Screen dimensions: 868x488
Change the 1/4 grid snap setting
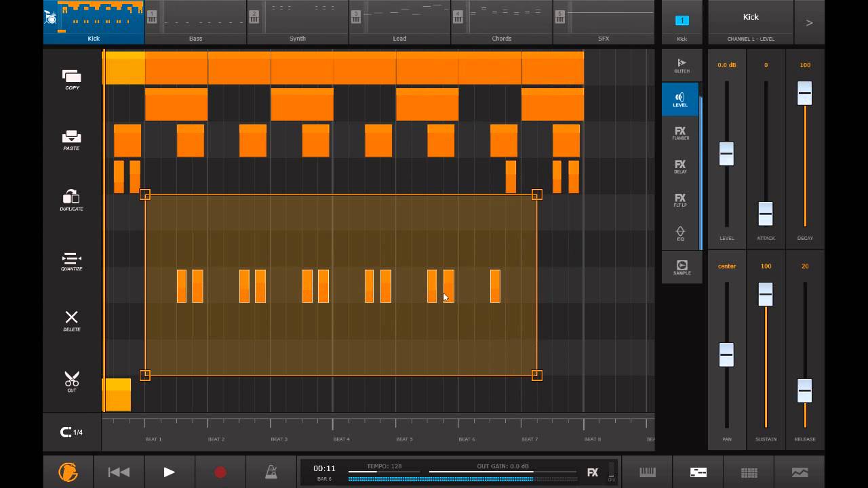click(72, 432)
